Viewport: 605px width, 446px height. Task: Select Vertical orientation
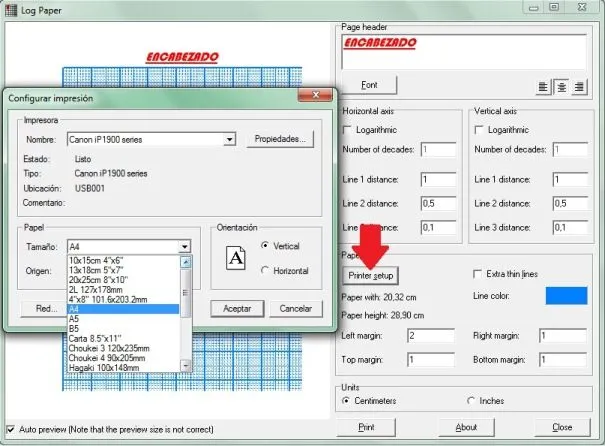coord(265,245)
